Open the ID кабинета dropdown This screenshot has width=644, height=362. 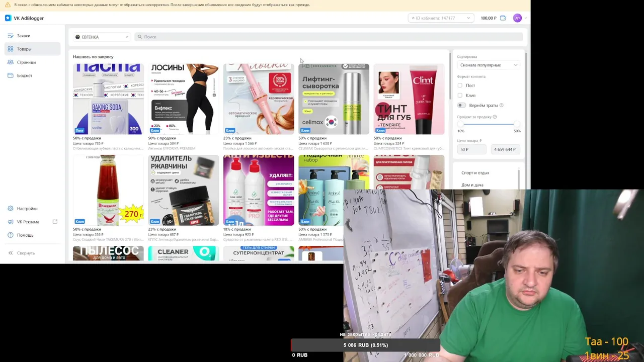coord(441,18)
